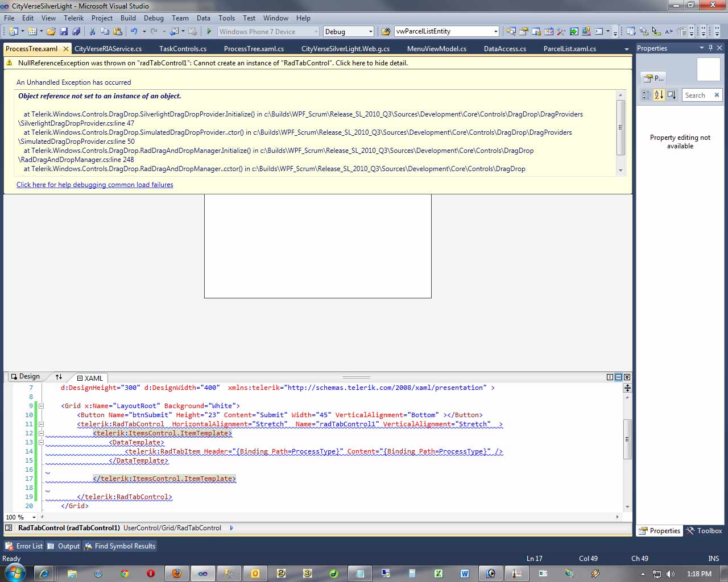The image size is (728, 582).
Task: Switch to the MenuViewModel.cs tab
Action: (x=437, y=49)
